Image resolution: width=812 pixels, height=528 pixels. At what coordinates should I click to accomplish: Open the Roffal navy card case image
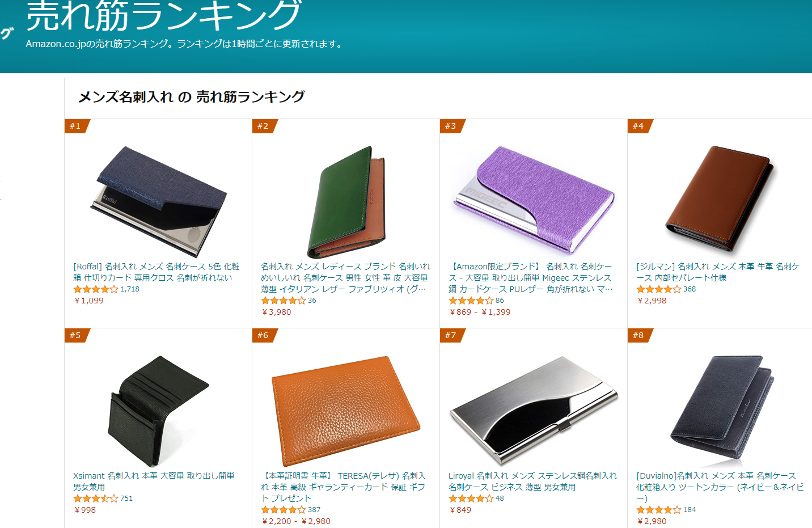point(158,201)
